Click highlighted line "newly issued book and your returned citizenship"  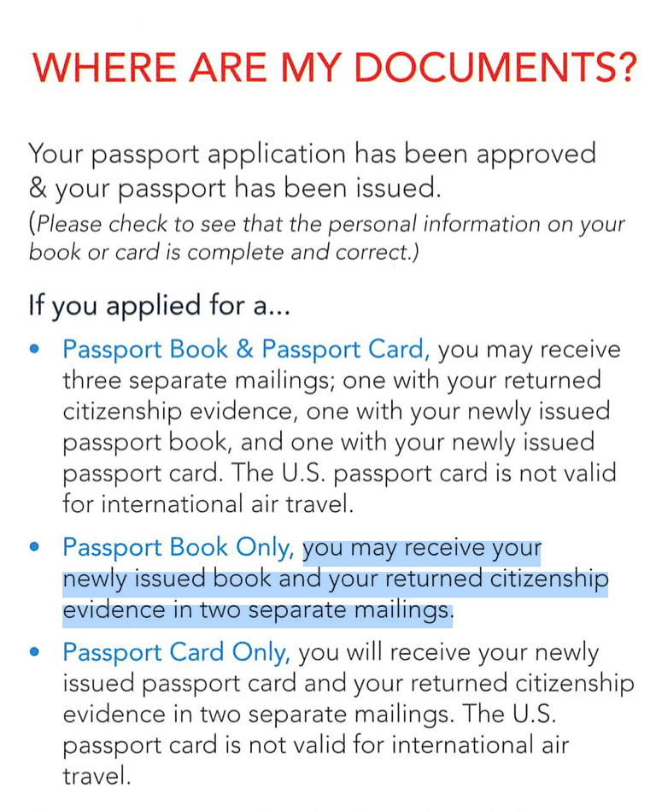coord(335,580)
